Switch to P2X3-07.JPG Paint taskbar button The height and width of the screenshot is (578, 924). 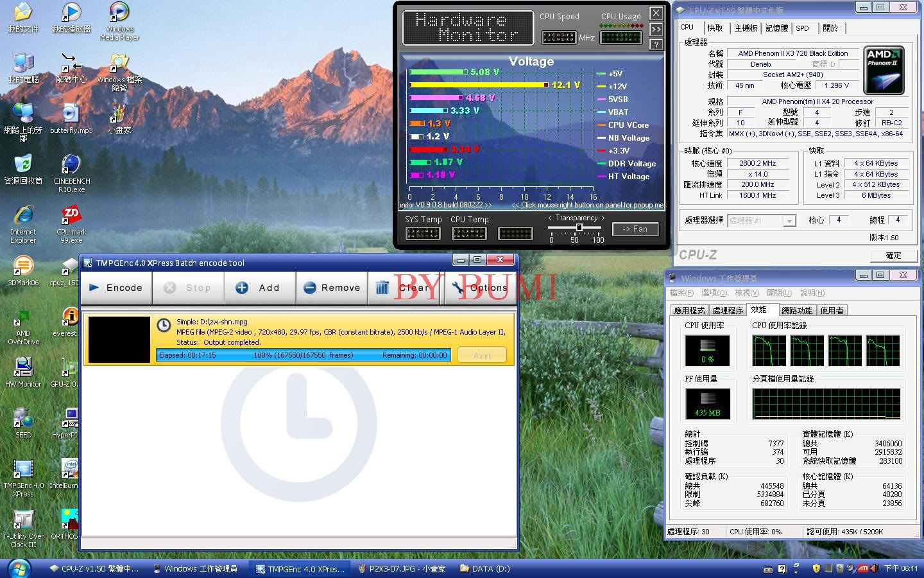[x=402, y=569]
